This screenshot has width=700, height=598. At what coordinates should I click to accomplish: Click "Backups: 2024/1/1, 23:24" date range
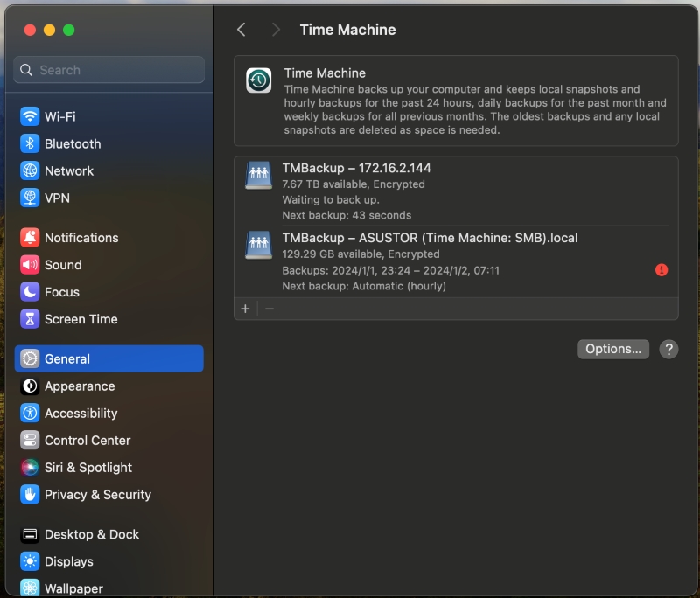[x=390, y=271]
